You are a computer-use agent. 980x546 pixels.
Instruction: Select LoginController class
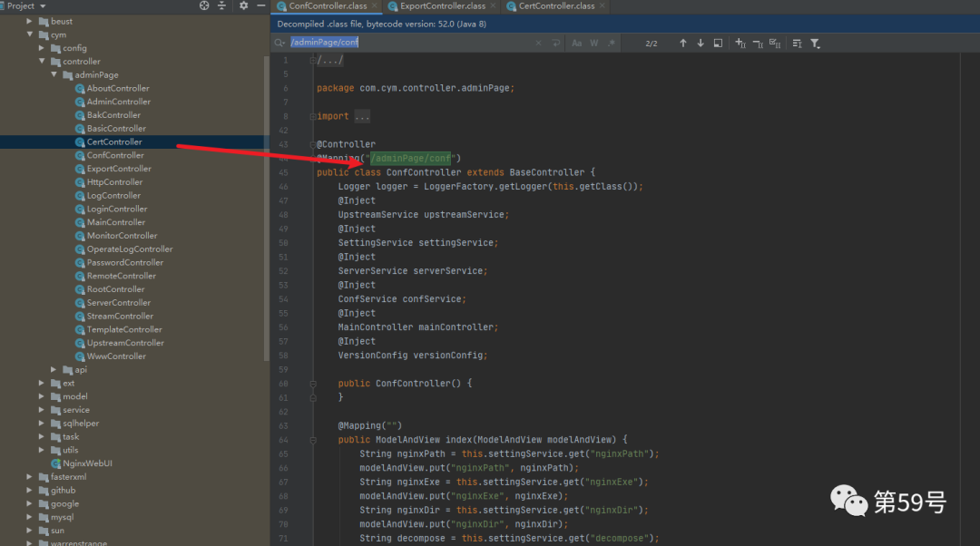(x=117, y=209)
